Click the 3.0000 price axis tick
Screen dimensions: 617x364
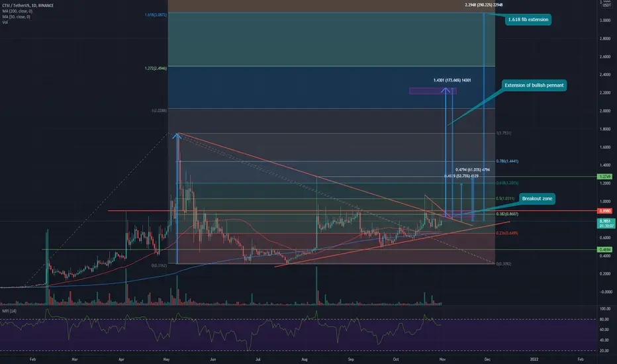pos(605,21)
